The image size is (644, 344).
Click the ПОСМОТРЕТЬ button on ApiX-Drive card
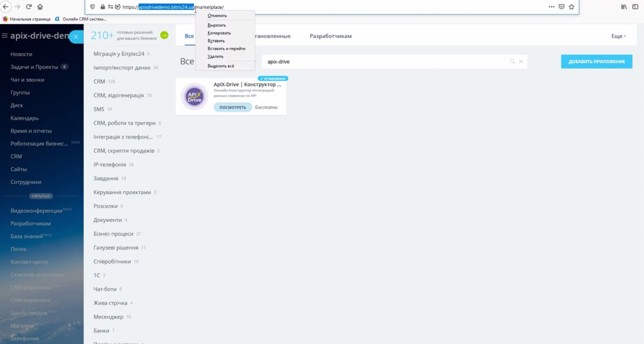click(233, 107)
